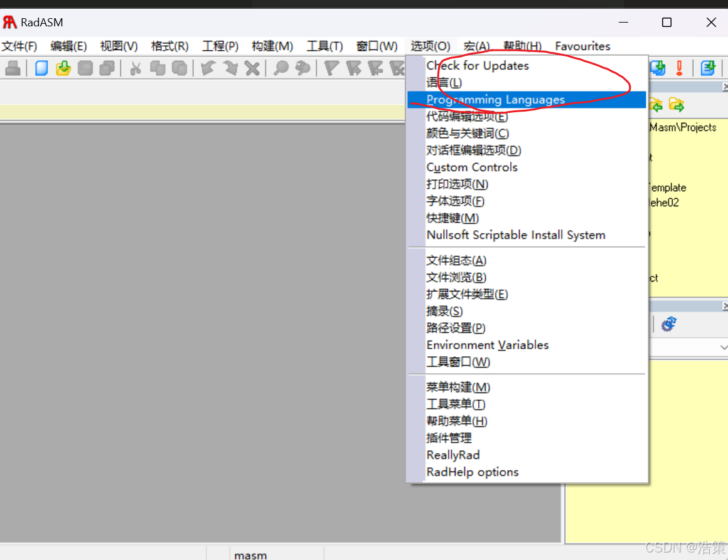Open a file with the yellow folder icon
Viewport: 728px width, 560px height.
(63, 68)
